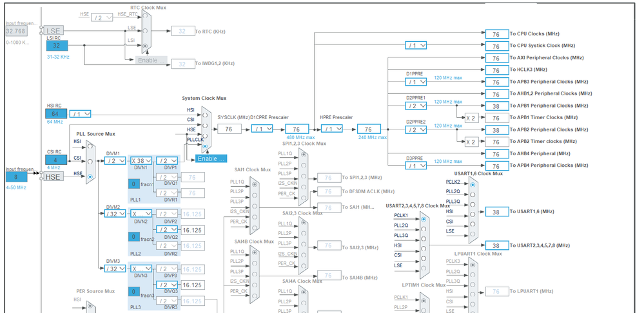Open the HPRE Prescaler dropdown
644x313 pixels.
tap(333, 129)
